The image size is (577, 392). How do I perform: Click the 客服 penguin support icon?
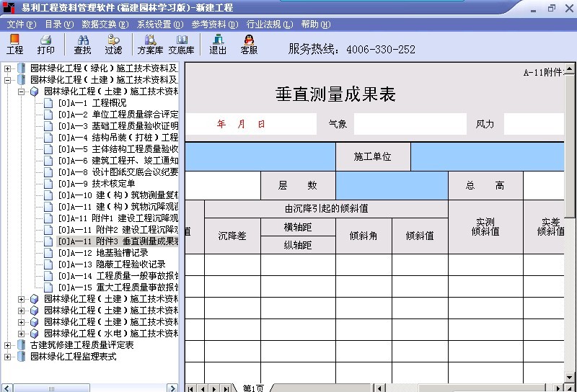pyautogui.click(x=249, y=44)
